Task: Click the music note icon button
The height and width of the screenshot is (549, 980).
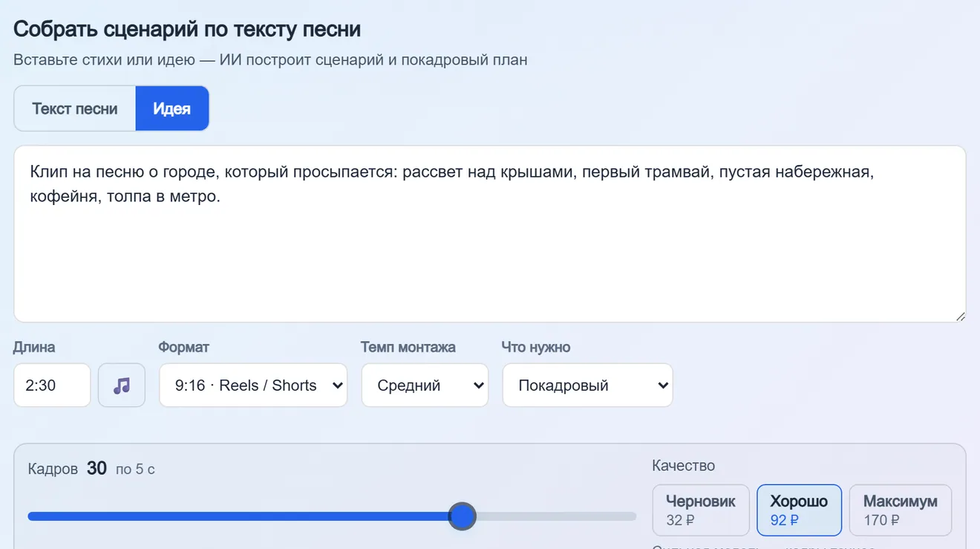Action: (122, 385)
